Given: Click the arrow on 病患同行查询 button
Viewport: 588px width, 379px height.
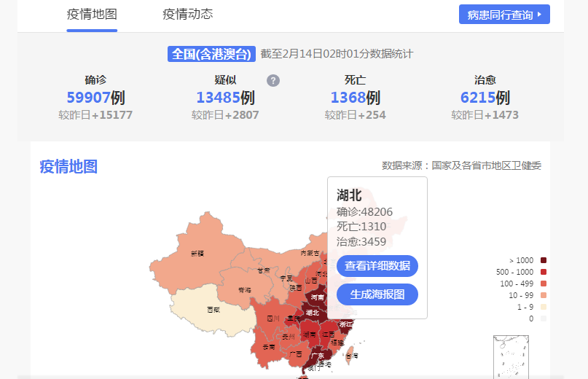Looking at the screenshot, I should click(x=539, y=15).
